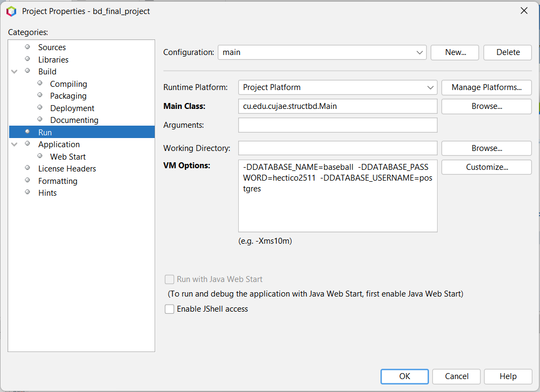
Task: Open the Runtime Platform dropdown
Action: 431,87
